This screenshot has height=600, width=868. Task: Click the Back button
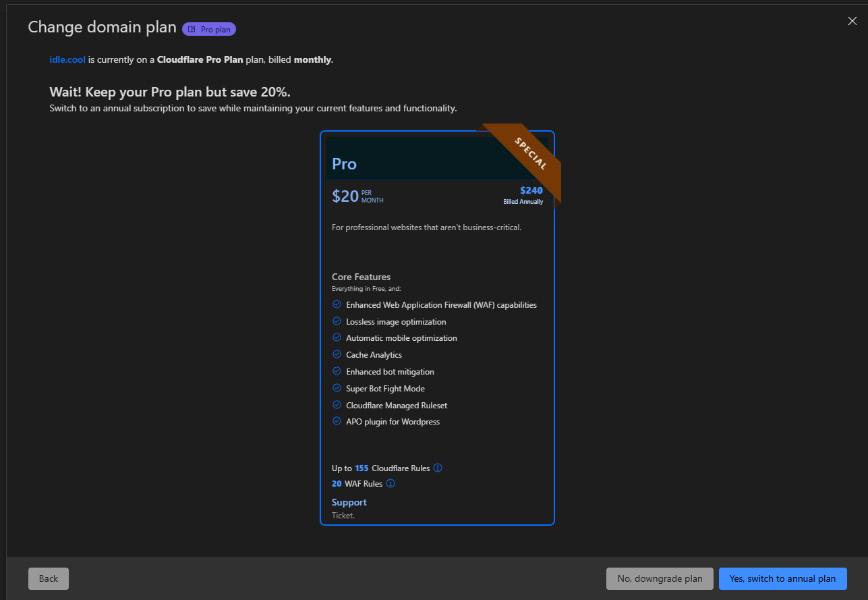49,578
